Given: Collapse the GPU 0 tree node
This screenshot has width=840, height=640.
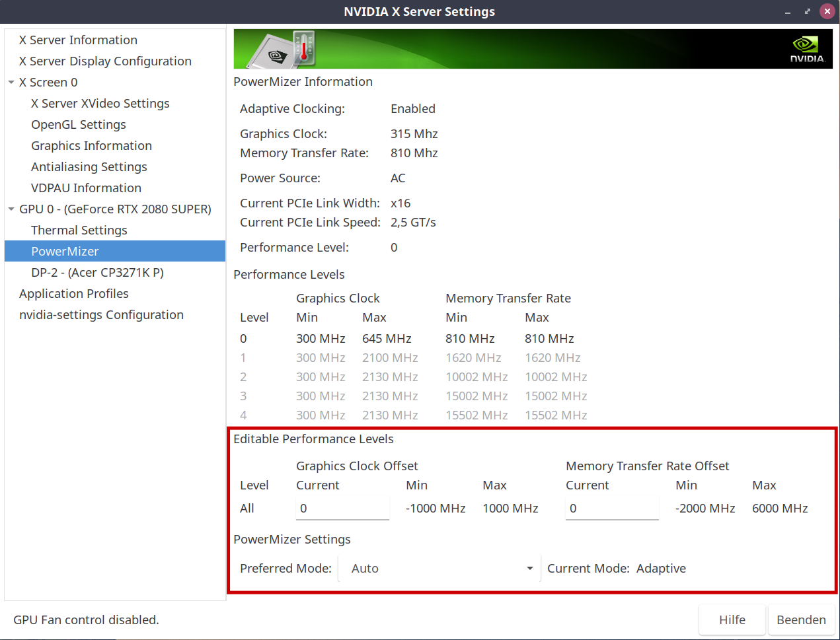Looking at the screenshot, I should pos(11,209).
